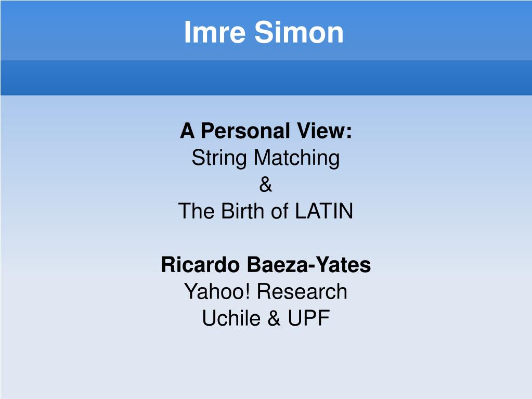Click the surname "Baeza-Yates"
This screenshot has height=399, width=532.
[309, 265]
